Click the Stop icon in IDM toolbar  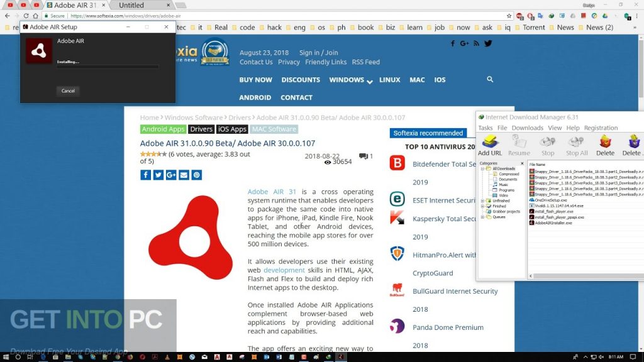click(x=548, y=146)
